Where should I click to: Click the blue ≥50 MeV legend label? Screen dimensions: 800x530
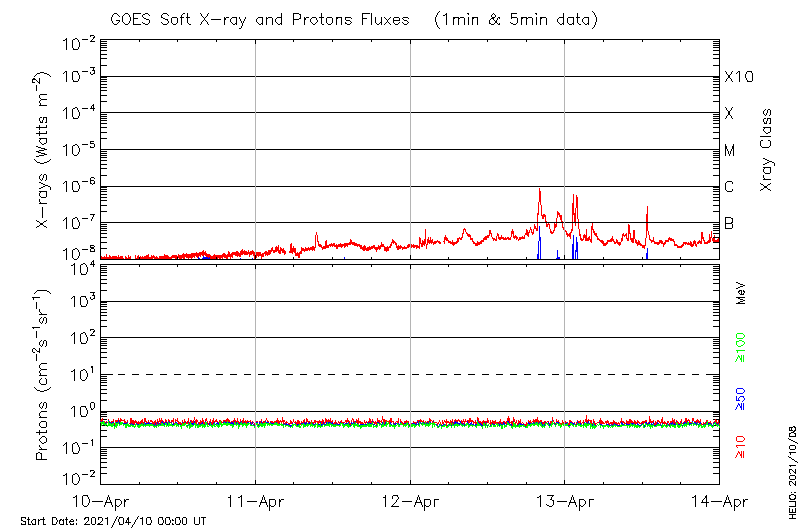click(741, 399)
